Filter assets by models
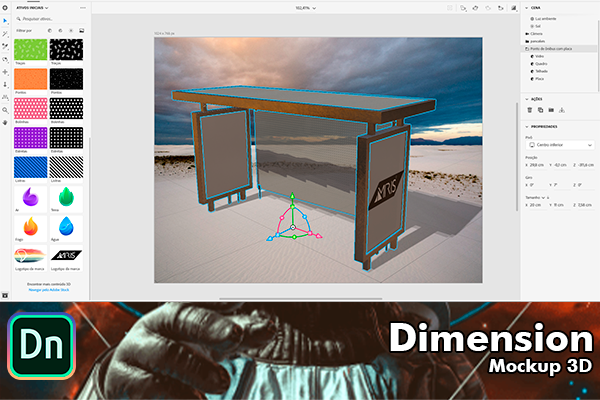The height and width of the screenshot is (400, 600). [x=50, y=31]
